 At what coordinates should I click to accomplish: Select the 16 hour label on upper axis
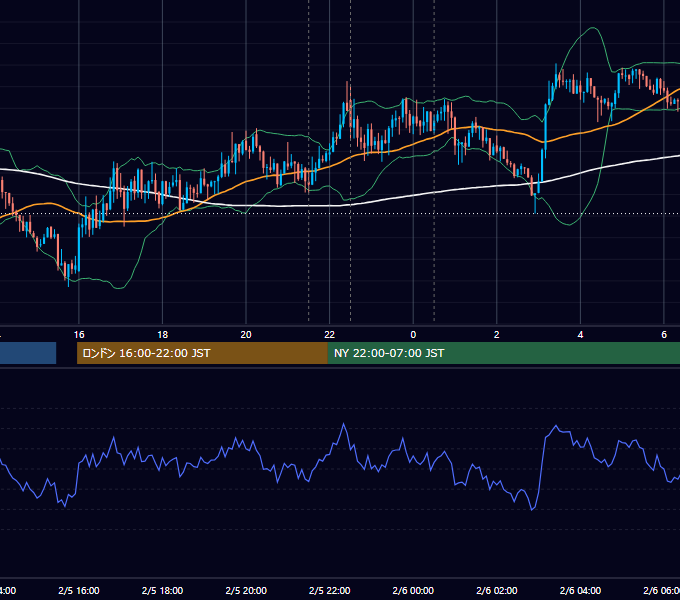(79, 335)
